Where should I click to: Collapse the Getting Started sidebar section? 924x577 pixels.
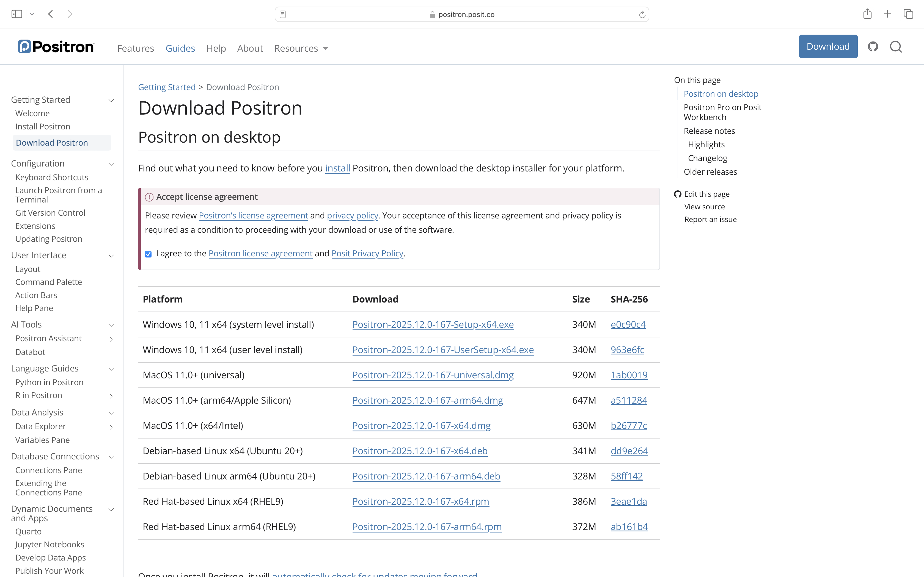pyautogui.click(x=111, y=100)
